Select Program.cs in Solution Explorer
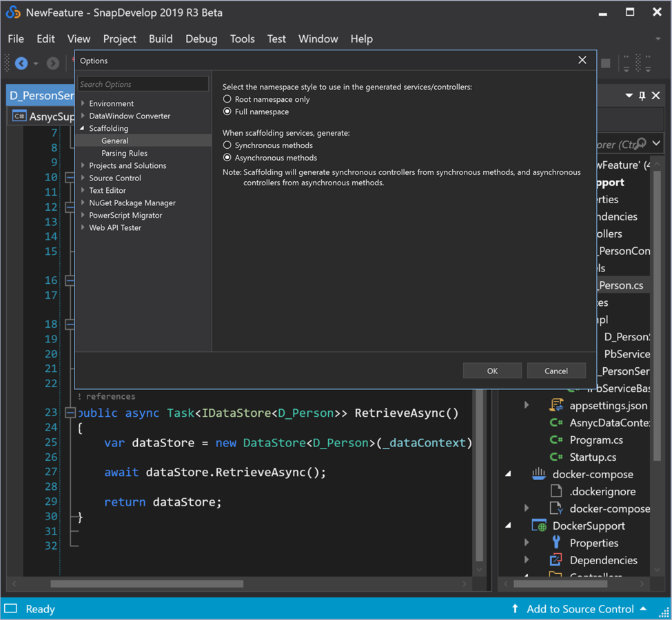The width and height of the screenshot is (672, 620). pos(595,440)
